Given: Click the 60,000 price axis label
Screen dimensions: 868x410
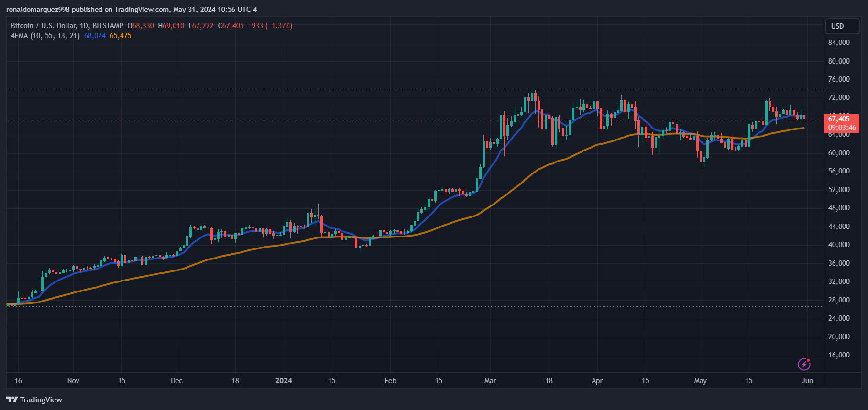Looking at the screenshot, I should pos(839,153).
